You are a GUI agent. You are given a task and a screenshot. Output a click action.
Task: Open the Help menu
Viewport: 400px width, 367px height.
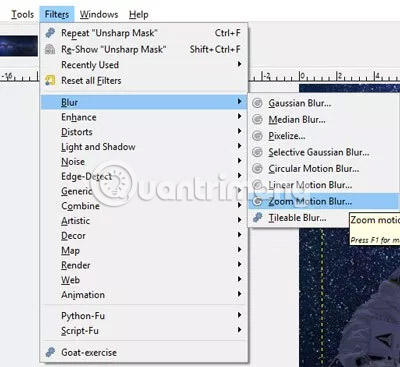[x=139, y=14]
